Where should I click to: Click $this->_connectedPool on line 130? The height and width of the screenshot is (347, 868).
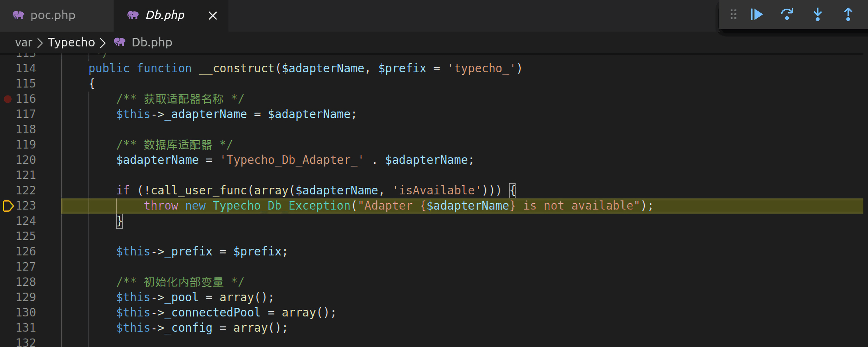click(188, 313)
